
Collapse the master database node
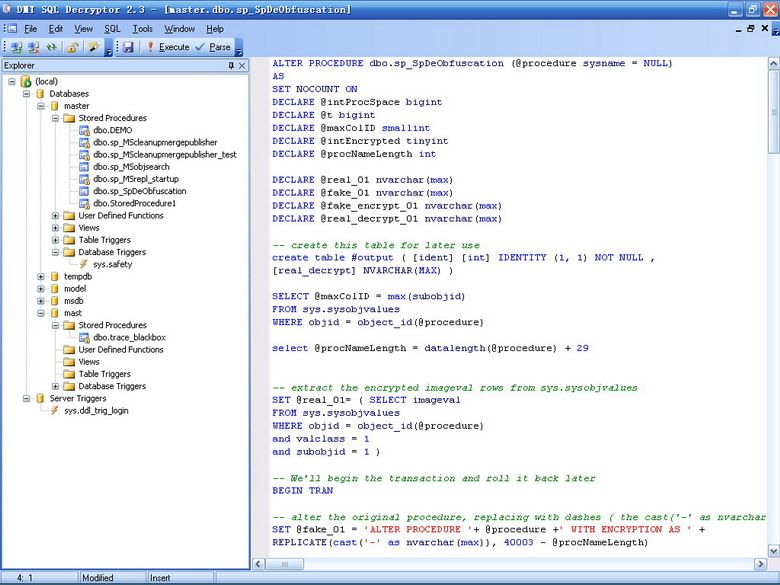click(41, 106)
